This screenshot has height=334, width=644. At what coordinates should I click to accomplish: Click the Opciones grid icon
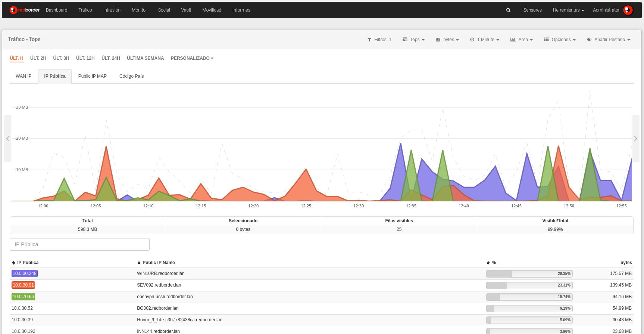(546, 40)
